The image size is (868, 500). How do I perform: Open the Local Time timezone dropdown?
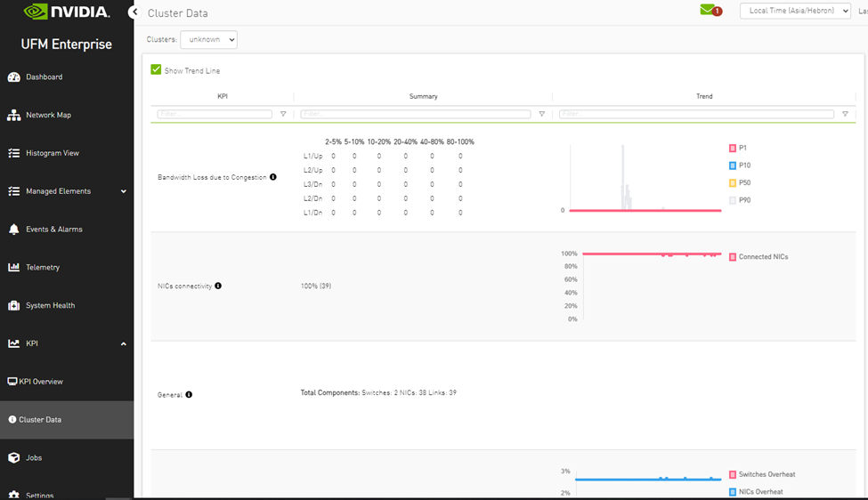795,11
